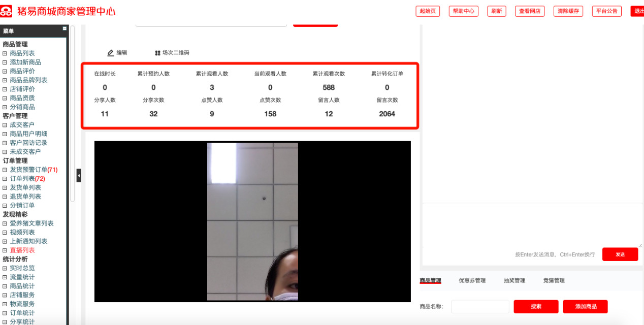The width and height of the screenshot is (644, 325).
Task: Open 退货单列表 menu entry
Action: coord(25,197)
